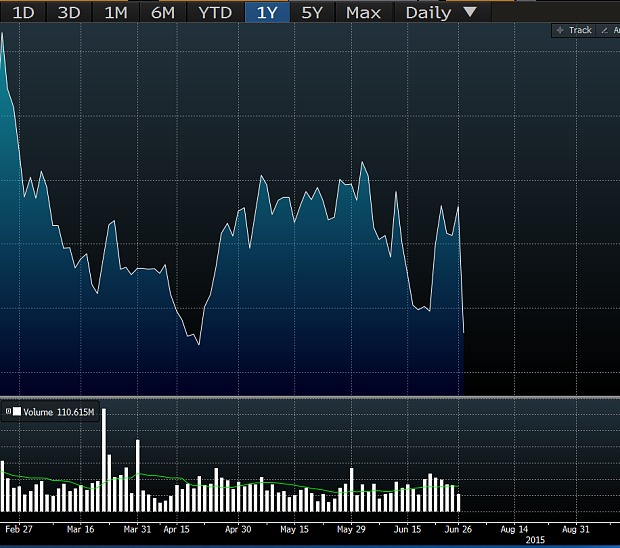Click the Aug 14 date axis label

pyautogui.click(x=514, y=528)
